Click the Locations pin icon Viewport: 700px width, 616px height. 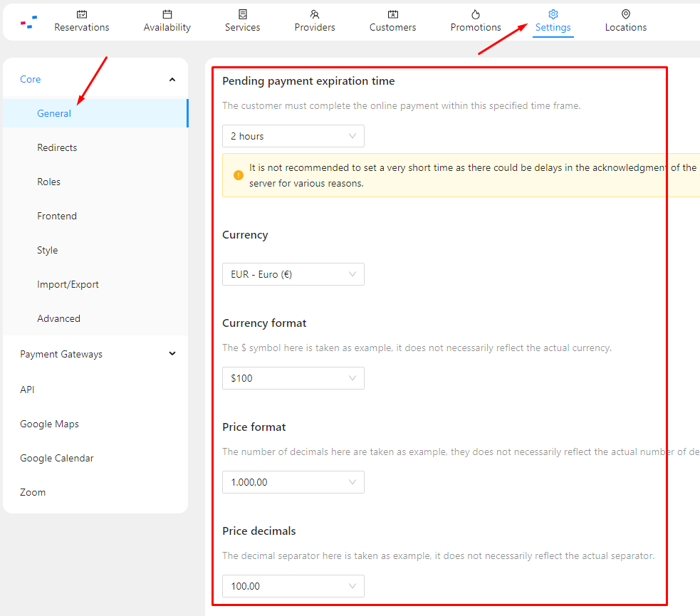(x=625, y=14)
